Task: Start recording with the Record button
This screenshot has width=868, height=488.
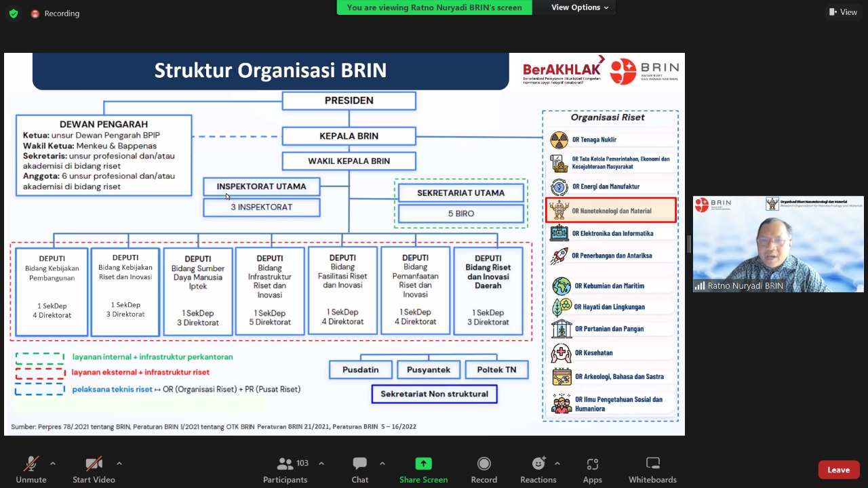Action: point(484,470)
